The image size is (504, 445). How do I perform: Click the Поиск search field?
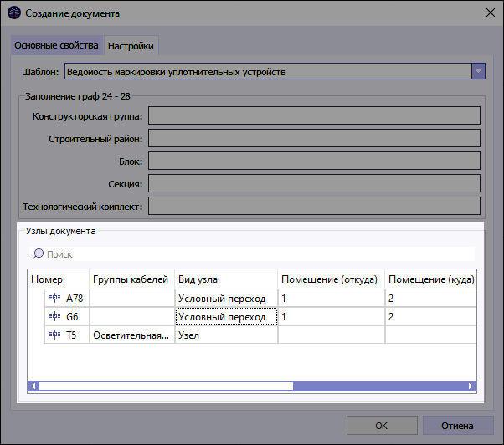pyautogui.click(x=252, y=254)
